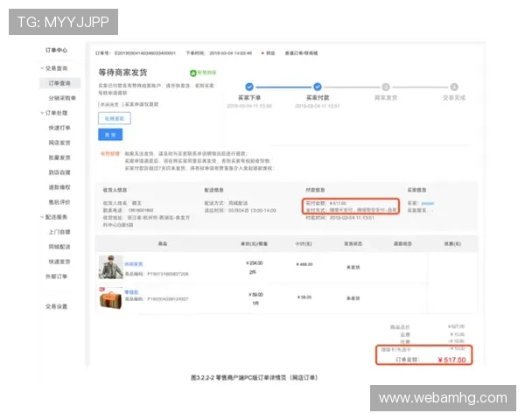Viewport: 525px width, 420px height.
Task: Collapse the 订单处理 sidebar group
Action: [42, 113]
